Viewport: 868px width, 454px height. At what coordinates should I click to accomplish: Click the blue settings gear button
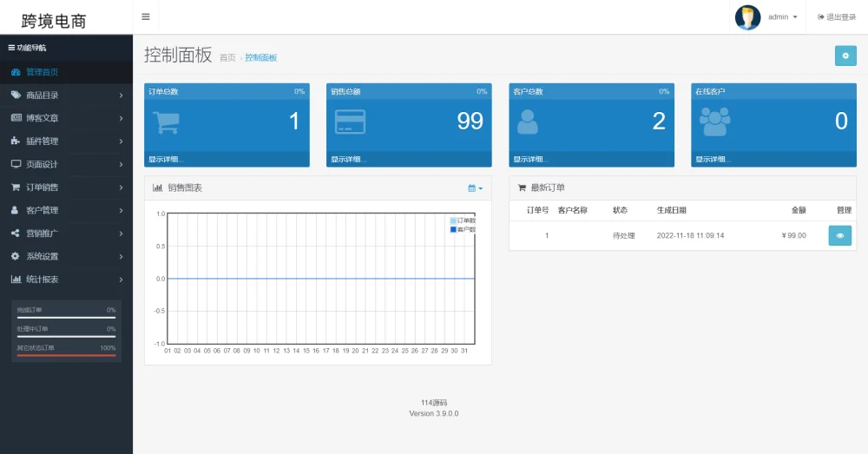pyautogui.click(x=845, y=56)
